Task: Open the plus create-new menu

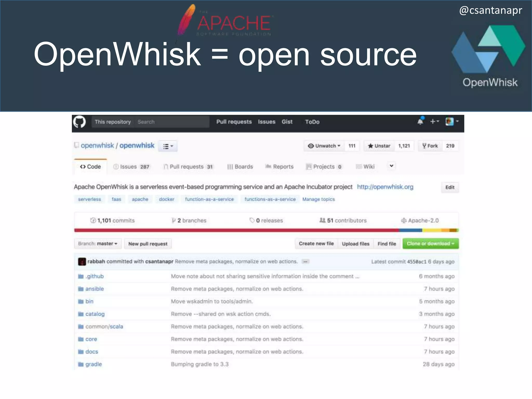Action: click(x=434, y=121)
